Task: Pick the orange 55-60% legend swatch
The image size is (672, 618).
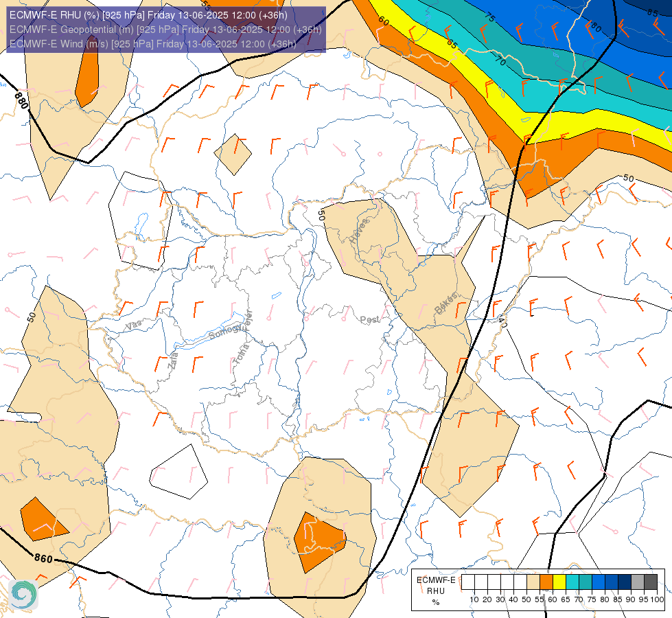Action: click(x=546, y=582)
